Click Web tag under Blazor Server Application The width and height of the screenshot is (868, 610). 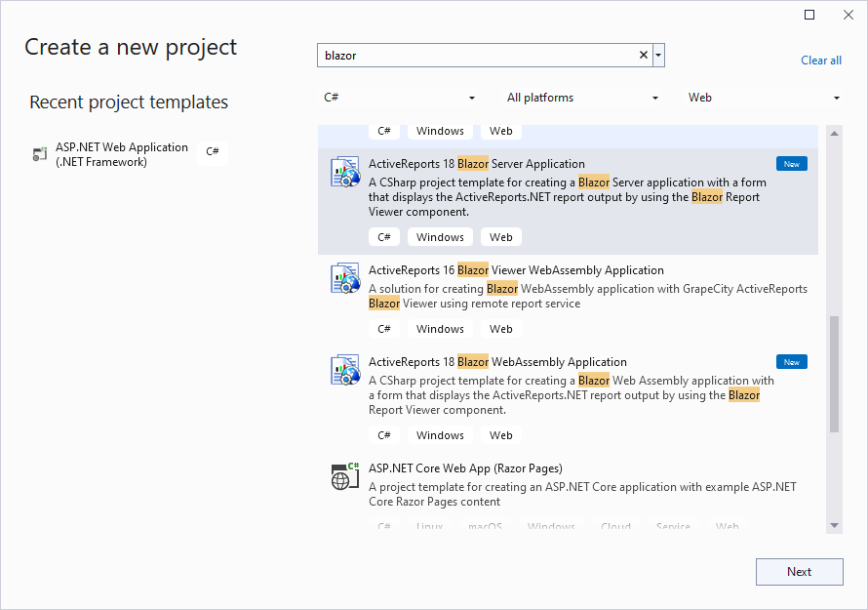(x=501, y=237)
